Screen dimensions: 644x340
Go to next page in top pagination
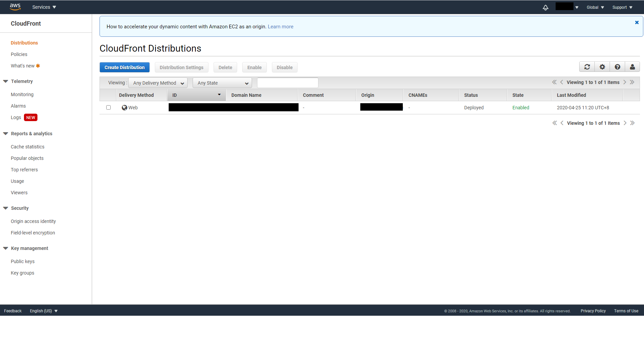click(x=625, y=82)
